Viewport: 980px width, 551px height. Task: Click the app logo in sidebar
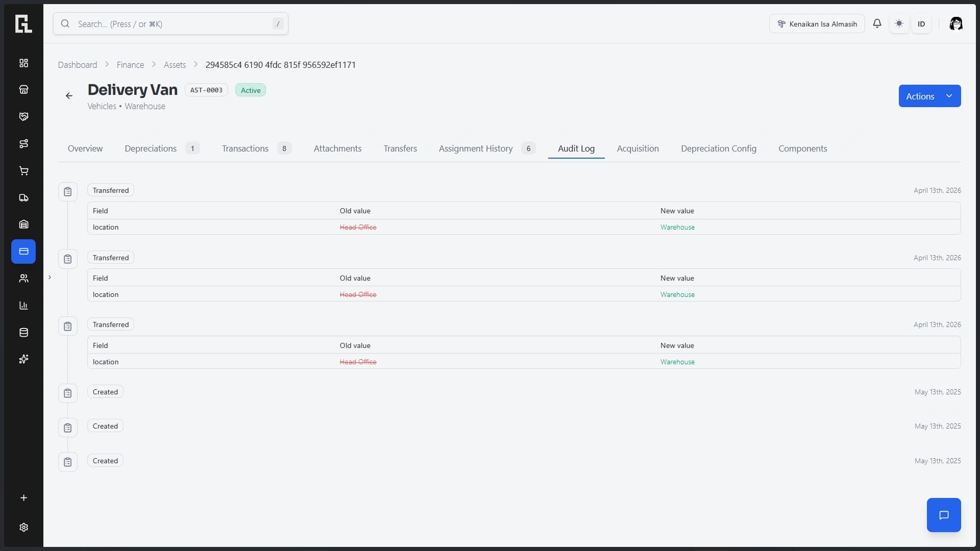pyautogui.click(x=23, y=23)
